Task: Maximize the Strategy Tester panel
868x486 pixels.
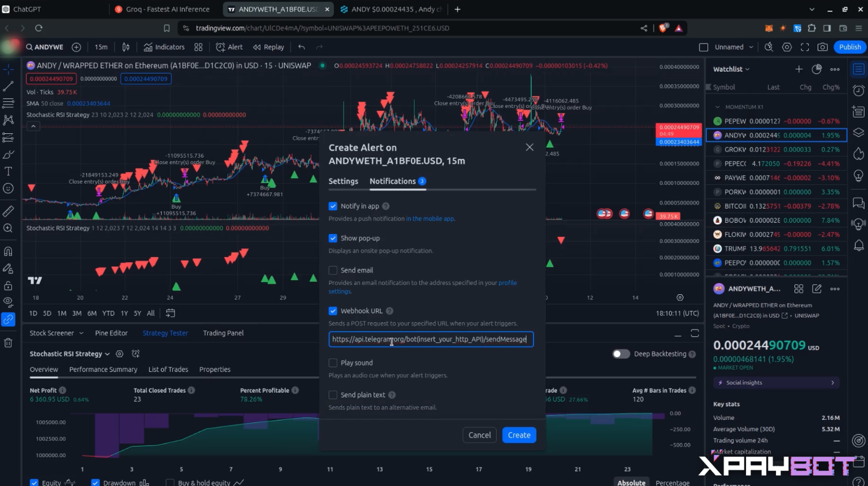Action: pyautogui.click(x=695, y=333)
